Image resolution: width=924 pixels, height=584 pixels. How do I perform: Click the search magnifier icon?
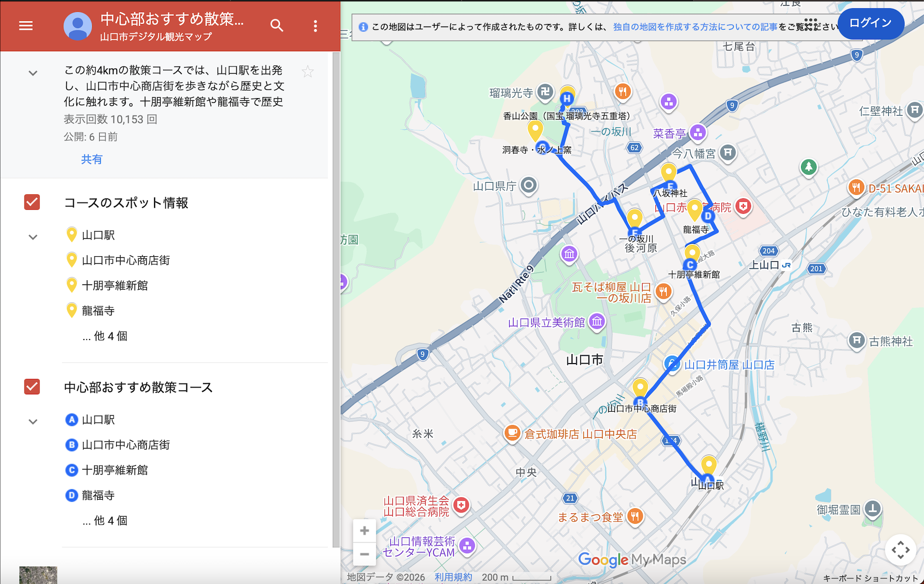click(277, 26)
